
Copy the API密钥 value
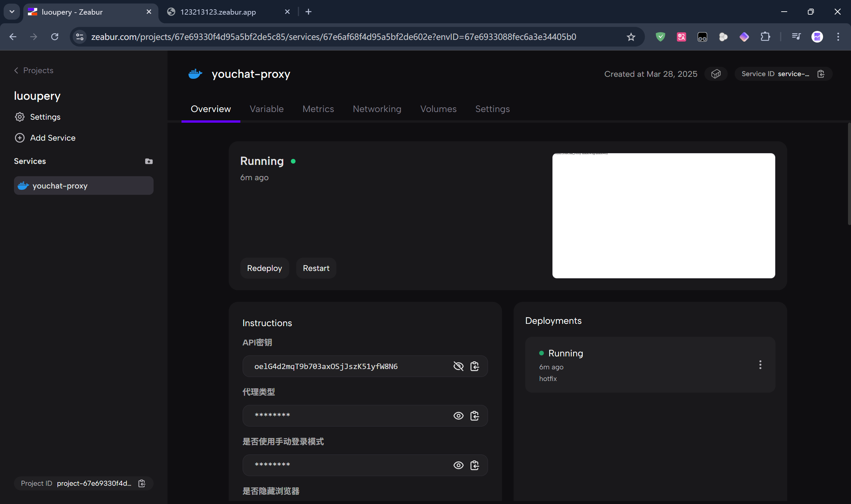tap(474, 366)
